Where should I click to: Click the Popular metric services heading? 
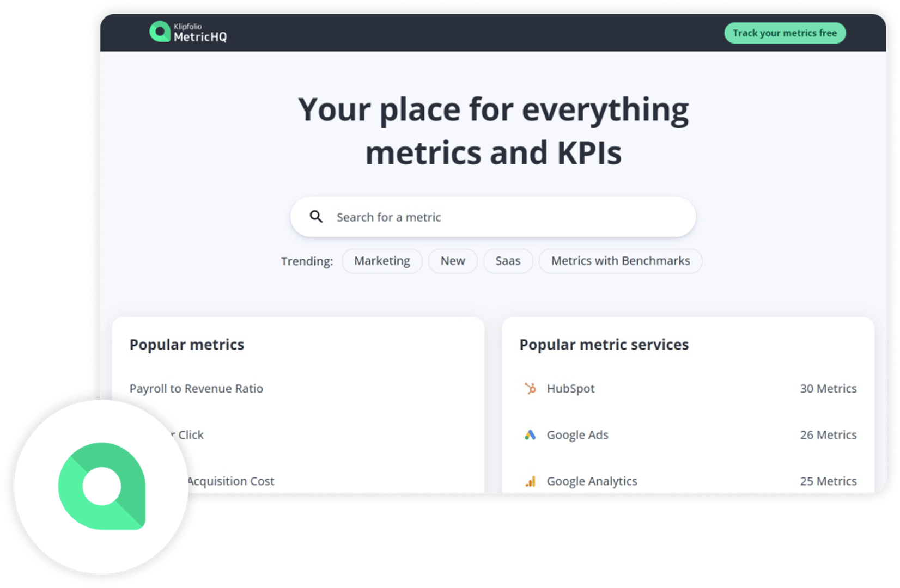click(x=604, y=345)
